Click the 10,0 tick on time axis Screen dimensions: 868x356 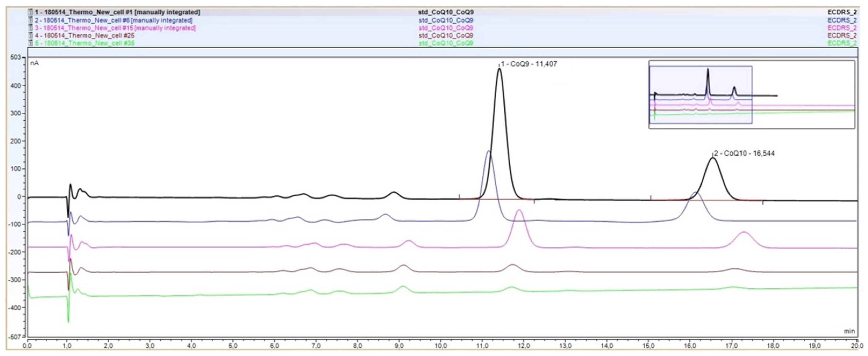click(441, 346)
